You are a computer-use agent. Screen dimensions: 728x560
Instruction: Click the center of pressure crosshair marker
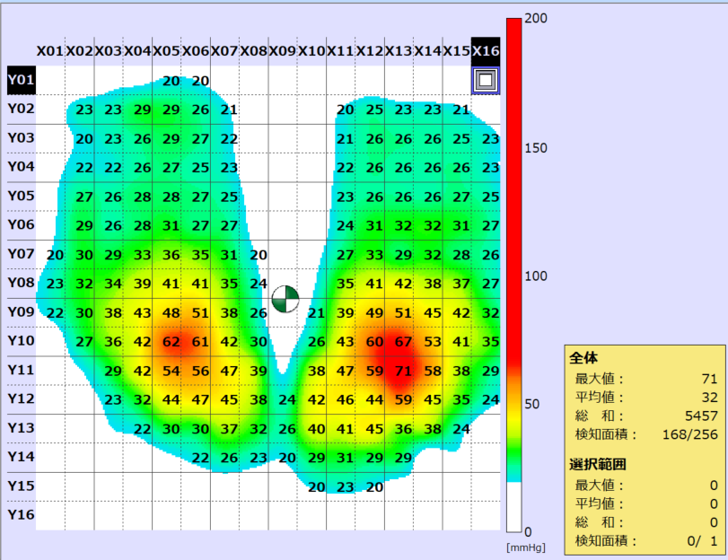point(285,300)
